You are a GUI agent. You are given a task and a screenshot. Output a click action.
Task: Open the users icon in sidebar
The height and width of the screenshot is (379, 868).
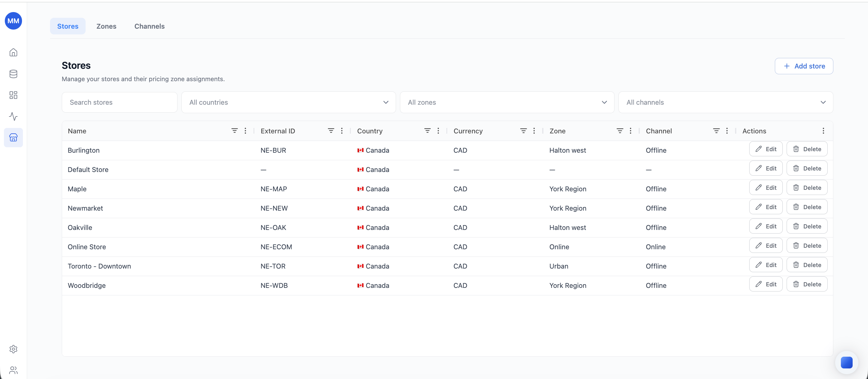[13, 370]
